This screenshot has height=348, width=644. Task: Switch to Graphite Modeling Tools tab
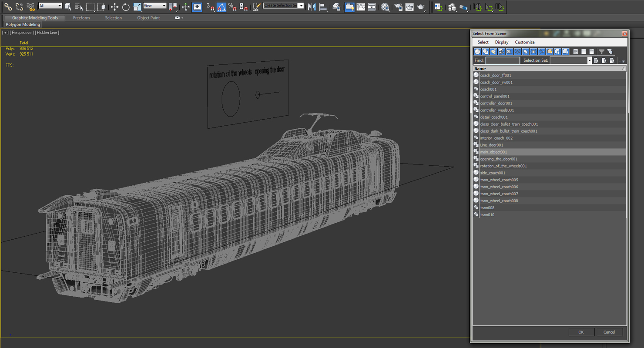point(35,18)
